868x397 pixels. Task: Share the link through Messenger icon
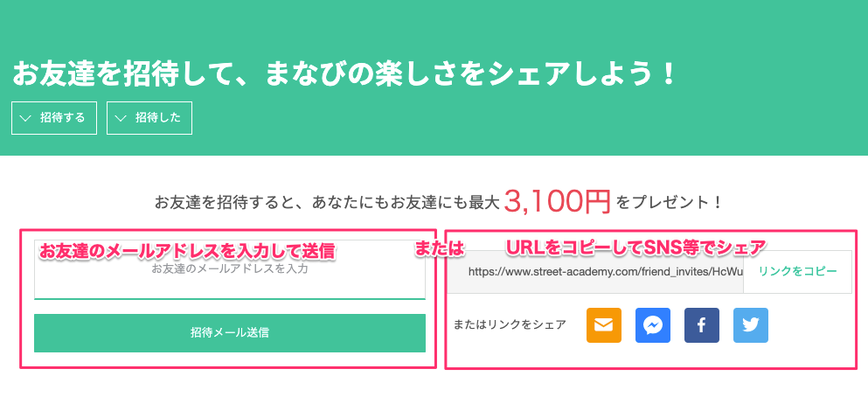tap(653, 325)
